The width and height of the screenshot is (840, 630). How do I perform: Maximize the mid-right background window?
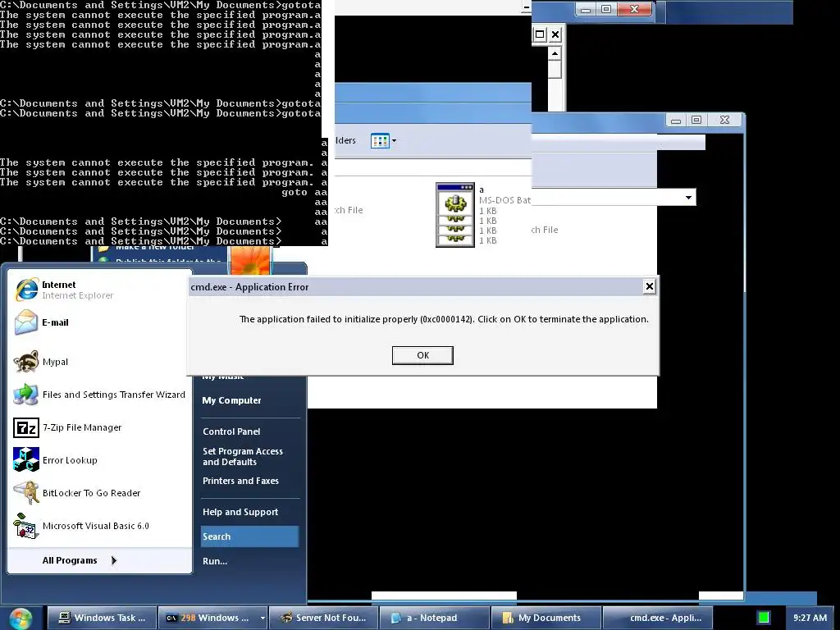tap(696, 120)
